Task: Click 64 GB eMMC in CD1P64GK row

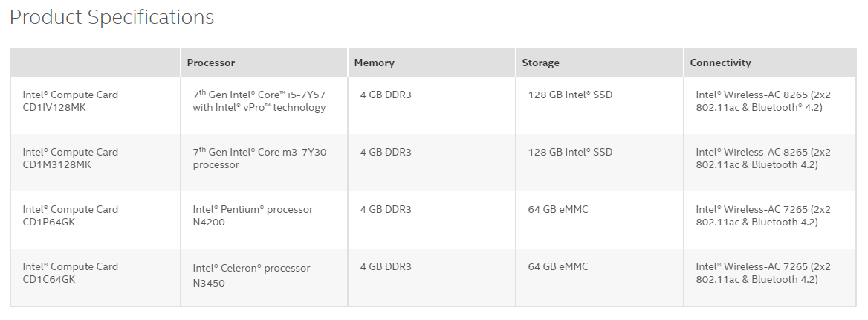Action: pyautogui.click(x=558, y=209)
